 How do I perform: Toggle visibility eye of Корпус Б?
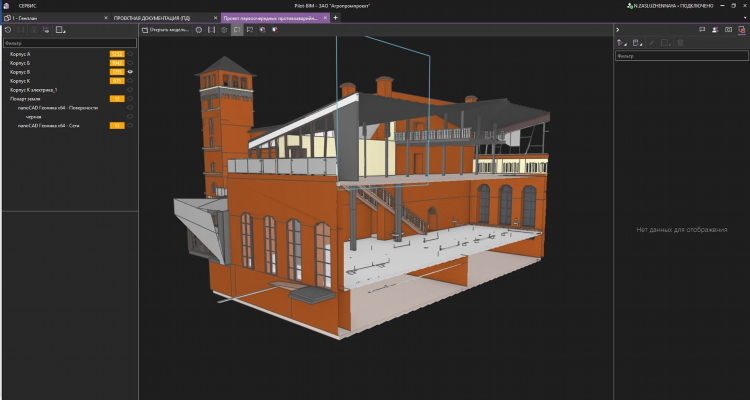coord(130,63)
